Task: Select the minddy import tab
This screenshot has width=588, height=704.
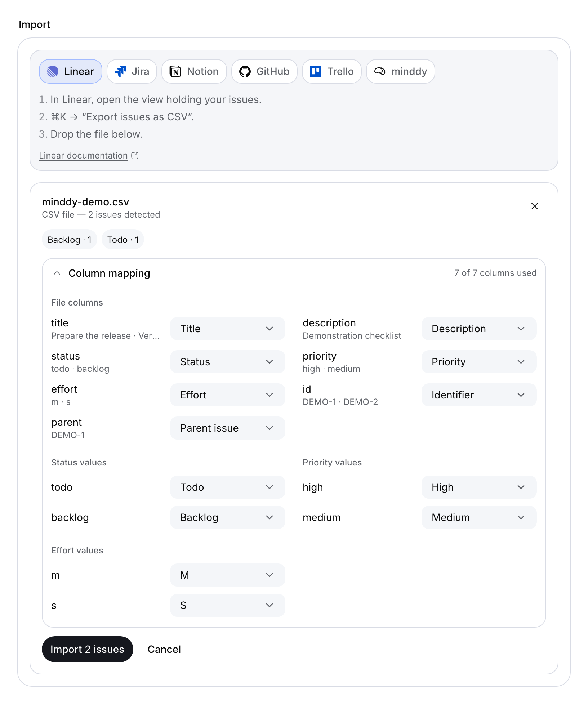Action: click(401, 71)
